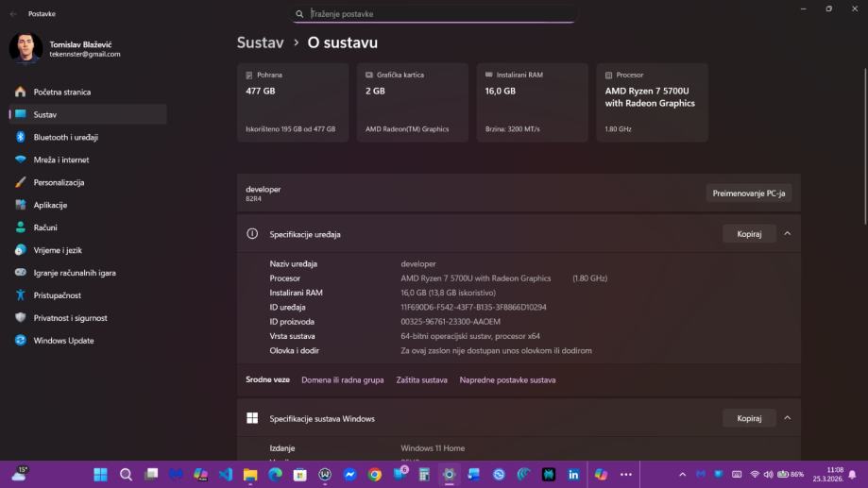Click the Windows logo beside Specifikacije sustava Windows
The height and width of the screenshot is (488, 868).
[252, 418]
